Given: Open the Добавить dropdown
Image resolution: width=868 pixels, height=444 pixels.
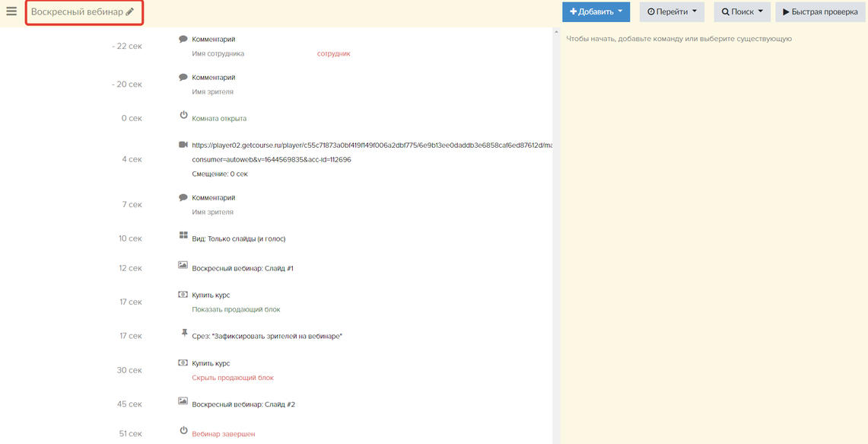Looking at the screenshot, I should 596,11.
